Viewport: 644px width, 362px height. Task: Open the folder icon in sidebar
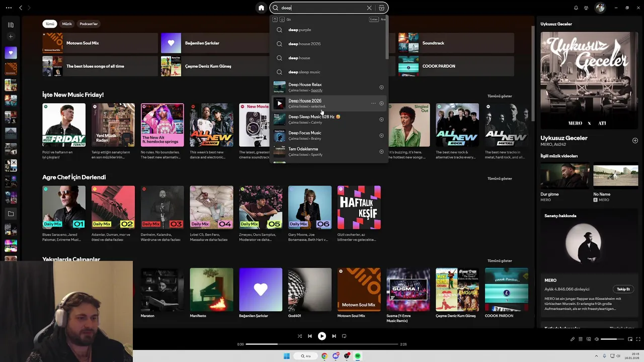(x=11, y=214)
